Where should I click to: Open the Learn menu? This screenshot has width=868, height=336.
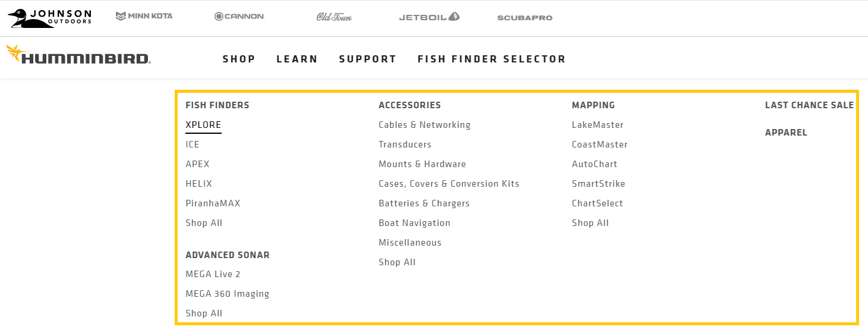coord(297,59)
